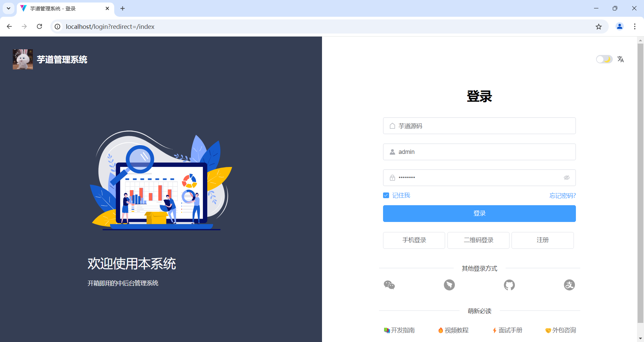Image resolution: width=644 pixels, height=342 pixels.
Task: Click the vertical page scrollbar
Action: (x=640, y=183)
